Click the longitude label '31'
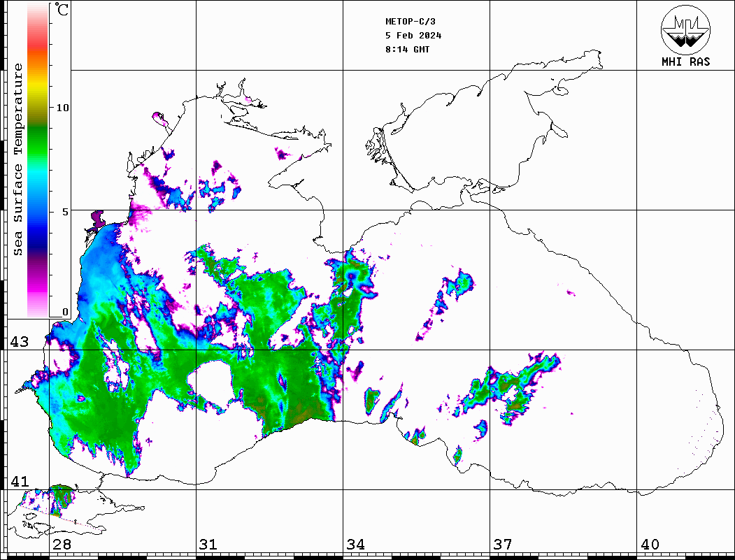 click(208, 545)
